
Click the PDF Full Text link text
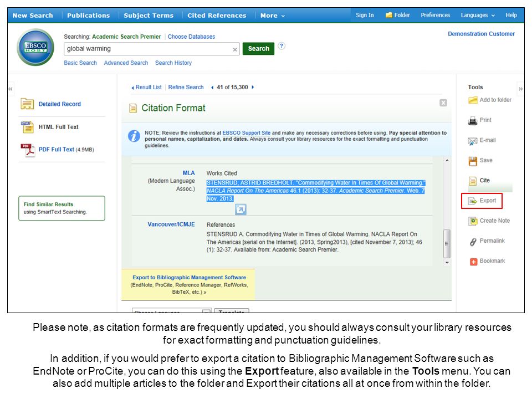57,149
